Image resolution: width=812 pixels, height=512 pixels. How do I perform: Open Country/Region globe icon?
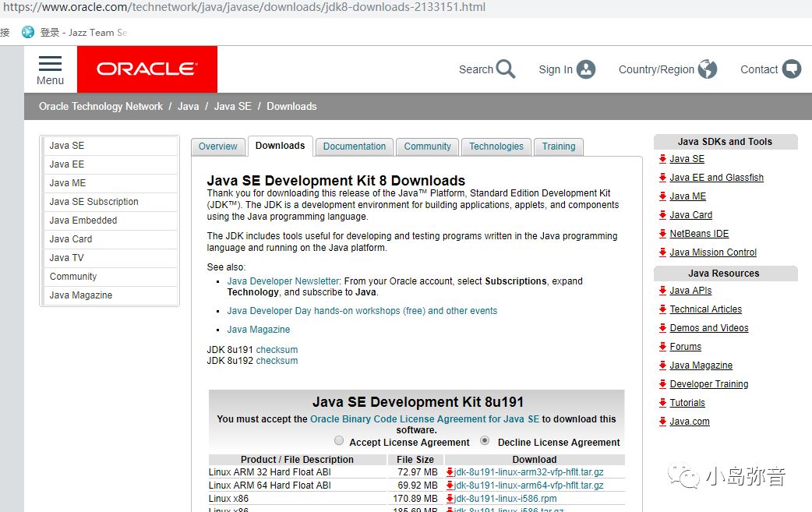pyautogui.click(x=708, y=69)
